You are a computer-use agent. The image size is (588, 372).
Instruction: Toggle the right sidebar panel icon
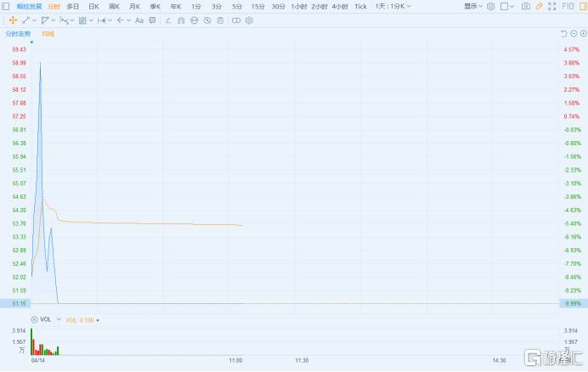[583, 7]
